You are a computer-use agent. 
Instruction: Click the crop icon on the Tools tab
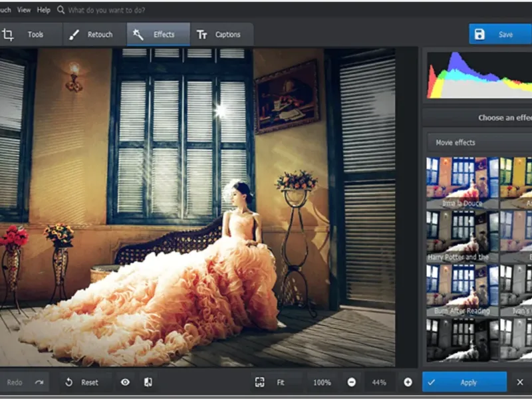click(x=8, y=35)
